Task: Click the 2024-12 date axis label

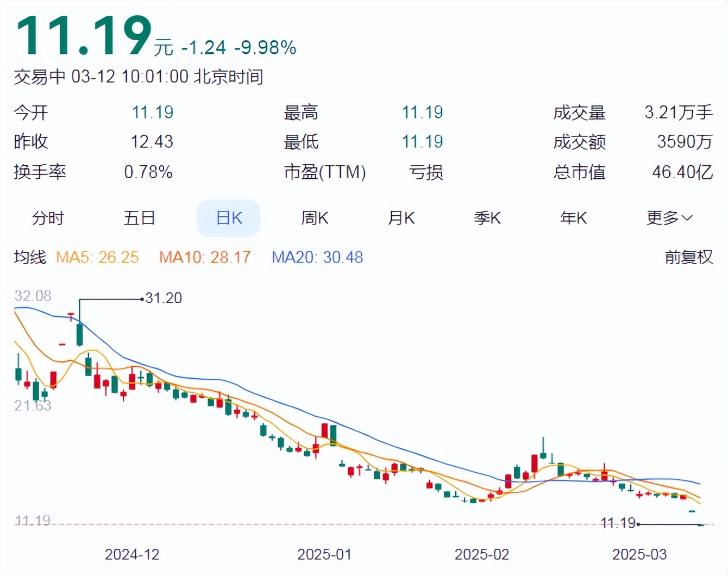Action: 132,554
